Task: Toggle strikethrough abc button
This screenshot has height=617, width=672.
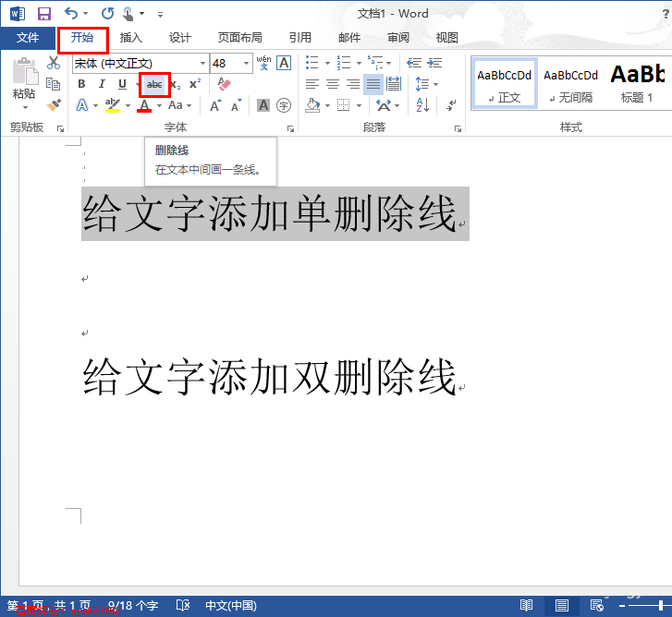Action: pyautogui.click(x=154, y=84)
